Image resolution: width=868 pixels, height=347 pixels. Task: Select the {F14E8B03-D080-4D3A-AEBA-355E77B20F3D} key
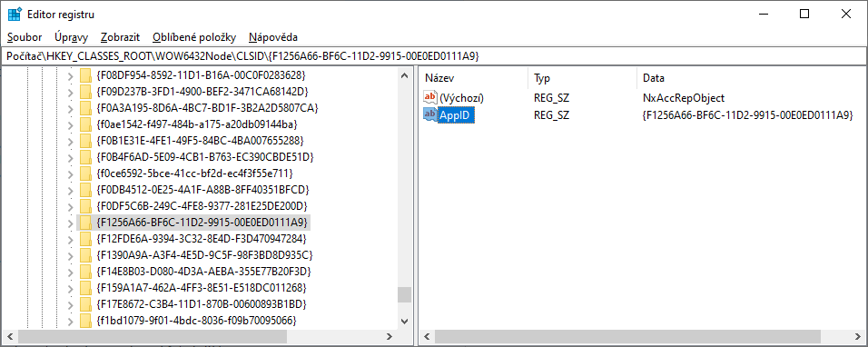(203, 272)
